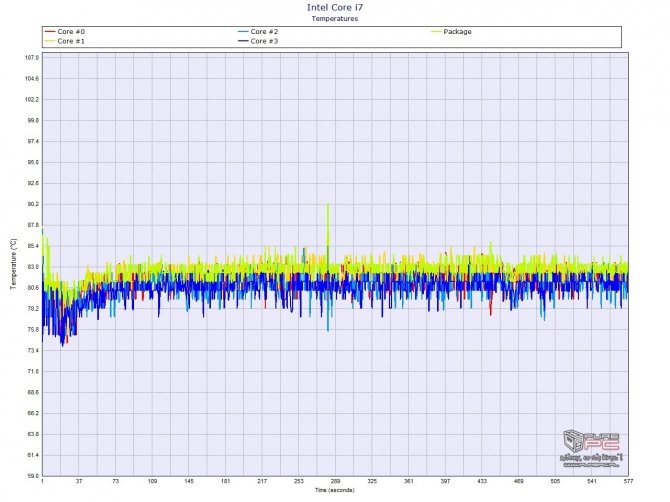Click the Temperature (°C) axis label
670x502 pixels.
coord(13,264)
